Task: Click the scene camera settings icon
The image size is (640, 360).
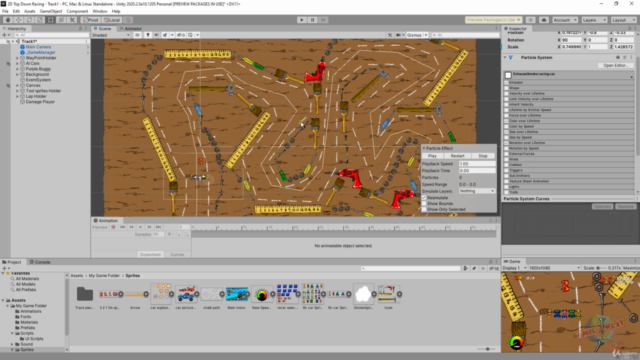Action: pos(399,35)
